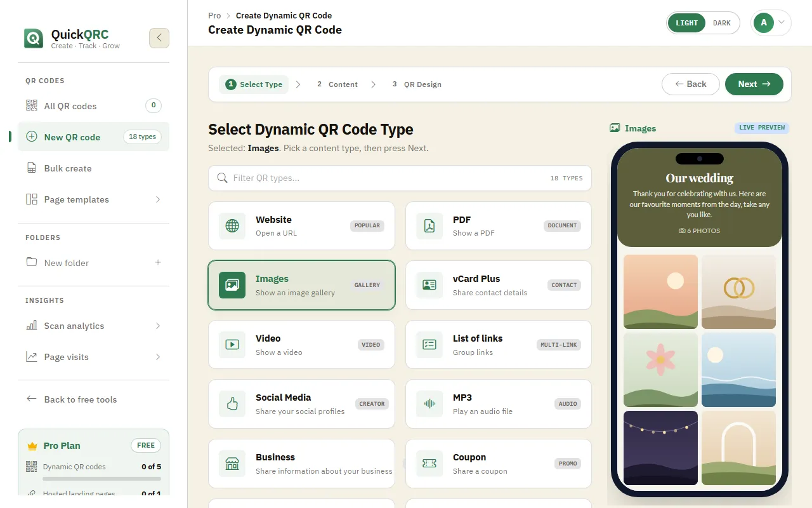This screenshot has width=812, height=508.
Task: Select the Images gallery type card
Action: click(301, 285)
